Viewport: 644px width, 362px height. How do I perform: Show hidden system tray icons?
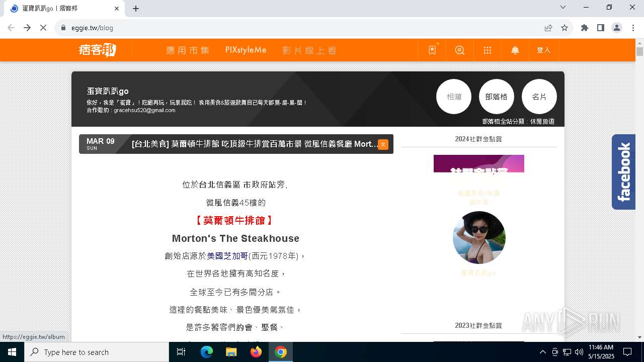[x=542, y=352]
